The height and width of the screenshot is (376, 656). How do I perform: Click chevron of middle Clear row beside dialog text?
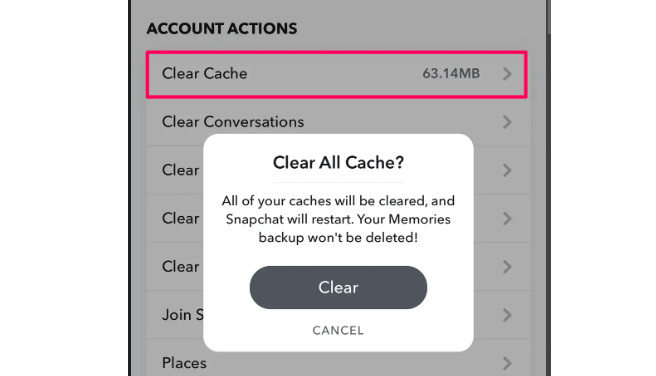[x=507, y=218]
